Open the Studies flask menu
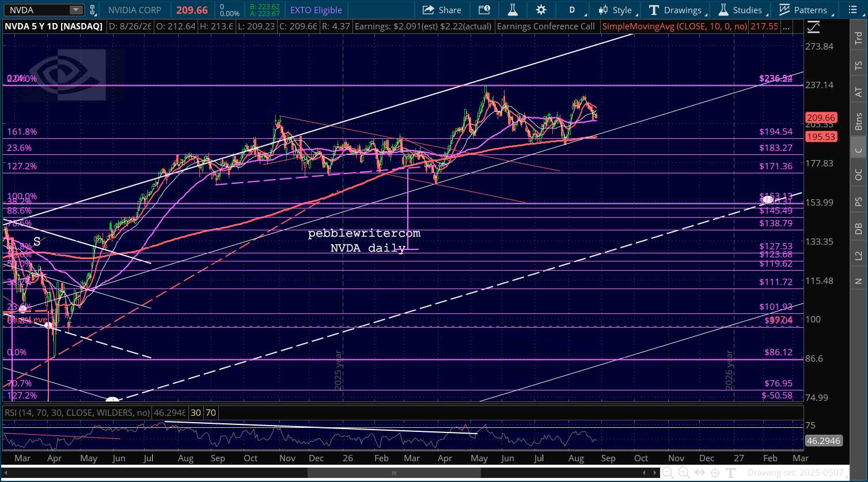The height and width of the screenshot is (482, 868). [744, 10]
